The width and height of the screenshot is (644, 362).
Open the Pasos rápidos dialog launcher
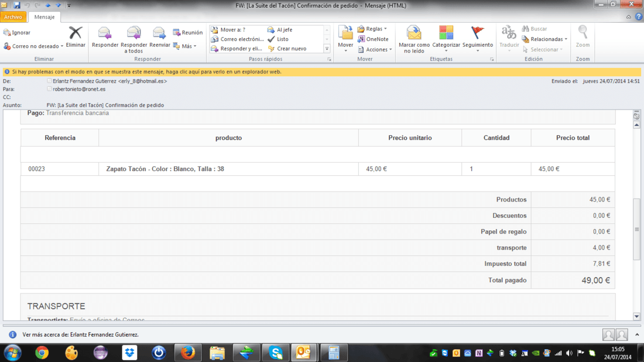coord(329,59)
